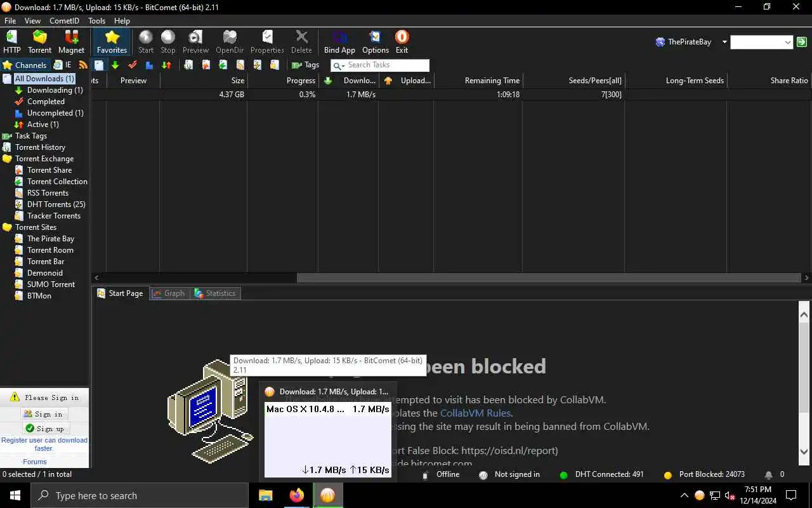Click the Start task toolbar icon
812x508 pixels.
(146, 42)
